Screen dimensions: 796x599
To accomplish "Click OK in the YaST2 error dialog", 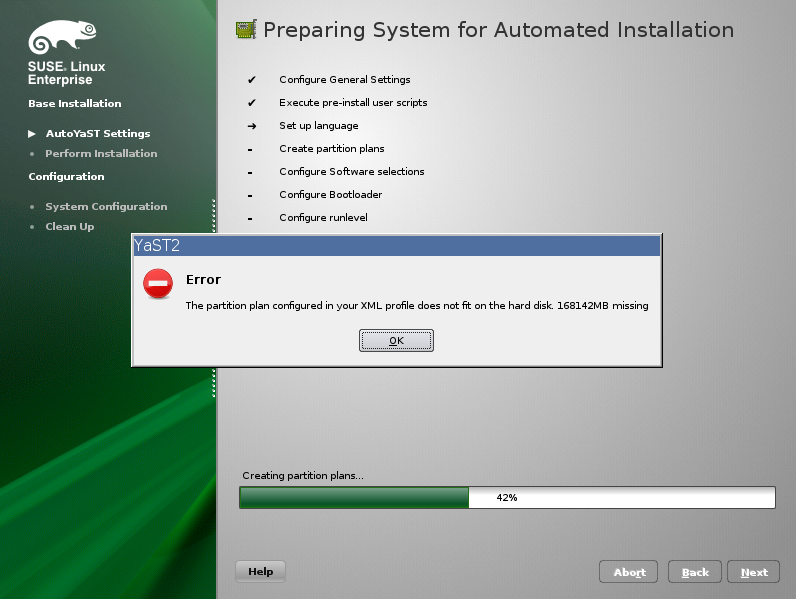I will 396,340.
